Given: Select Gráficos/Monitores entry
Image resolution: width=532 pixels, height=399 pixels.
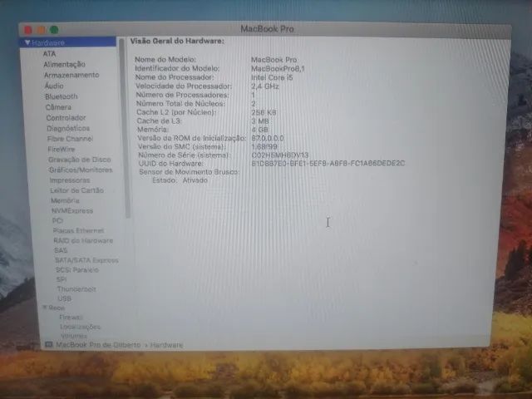Looking at the screenshot, I should [81, 170].
